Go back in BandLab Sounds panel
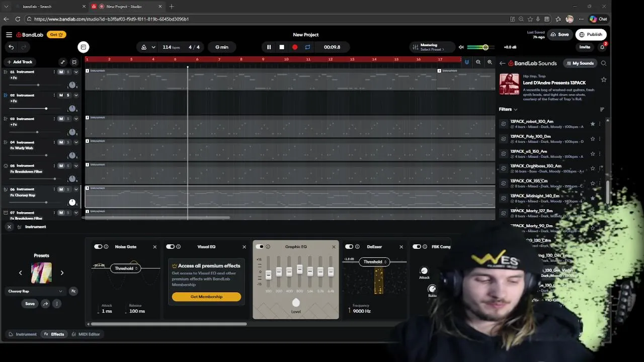 pyautogui.click(x=502, y=63)
